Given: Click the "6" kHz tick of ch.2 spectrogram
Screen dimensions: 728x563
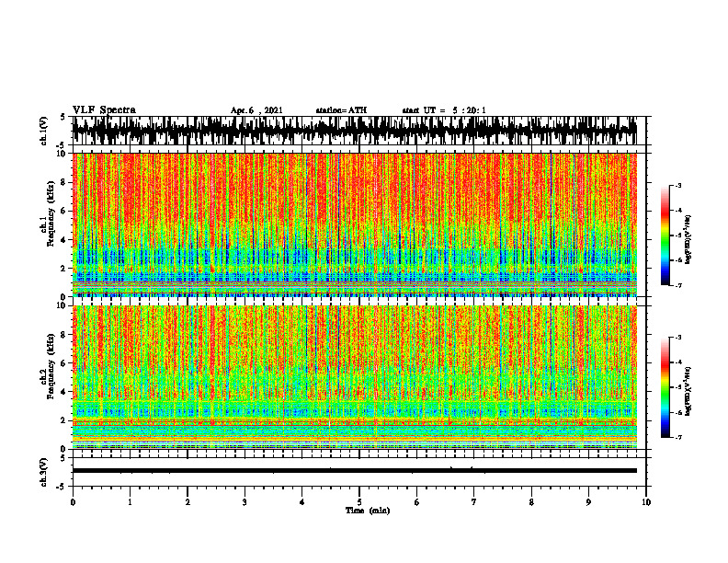Looking at the screenshot, I should (x=64, y=363).
